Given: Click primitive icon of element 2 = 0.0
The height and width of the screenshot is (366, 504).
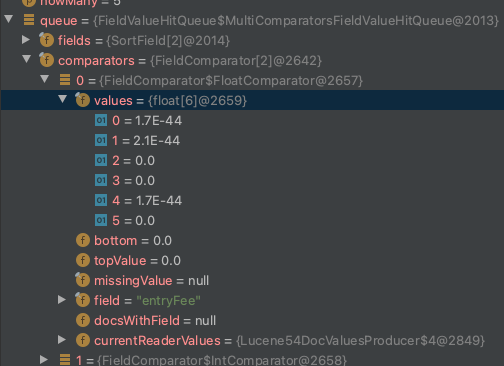Looking at the screenshot, I should [101, 160].
